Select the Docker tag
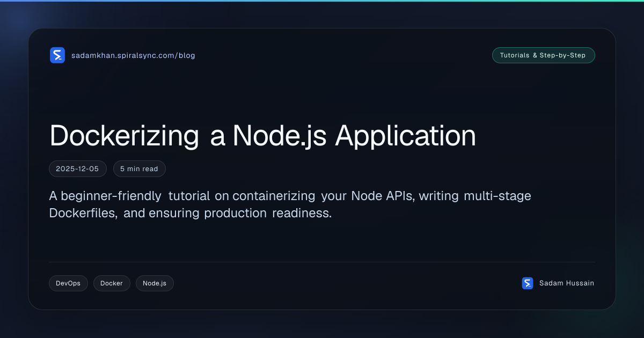 click(x=112, y=283)
